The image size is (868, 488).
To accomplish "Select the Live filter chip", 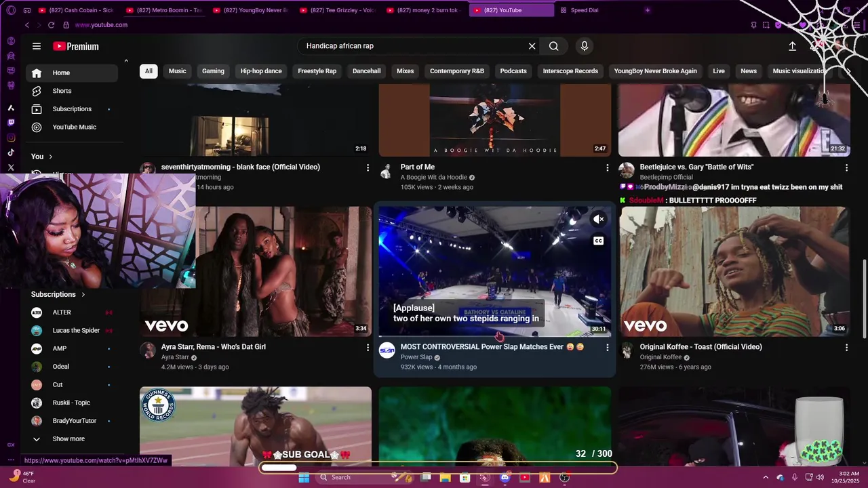I will pos(719,71).
